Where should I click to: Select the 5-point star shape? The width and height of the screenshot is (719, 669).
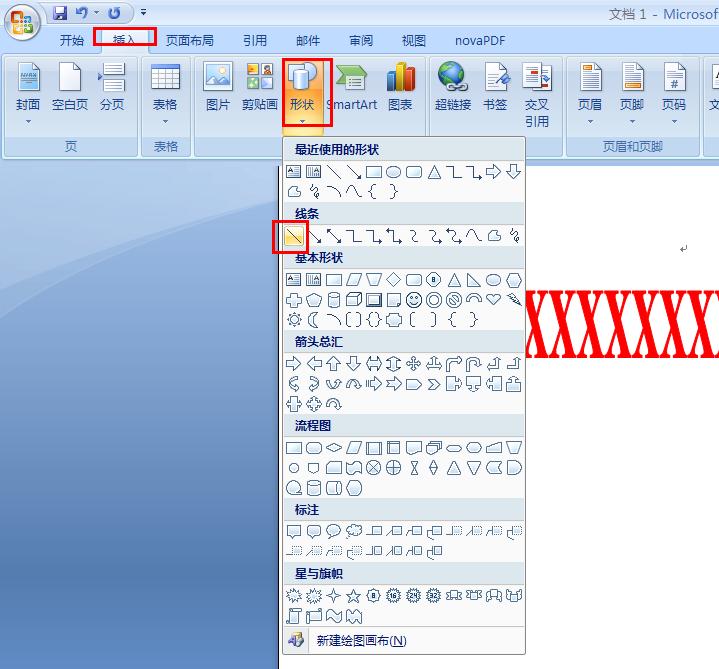point(354,596)
